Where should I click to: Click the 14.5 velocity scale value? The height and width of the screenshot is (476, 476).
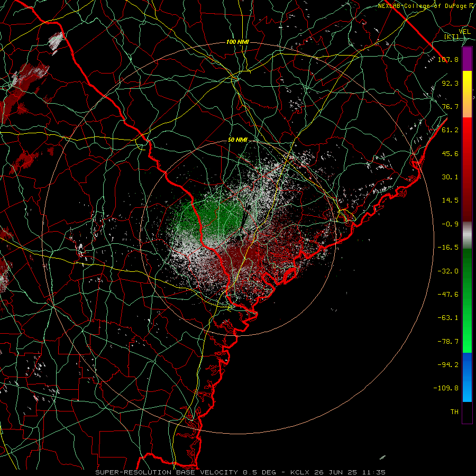450,200
